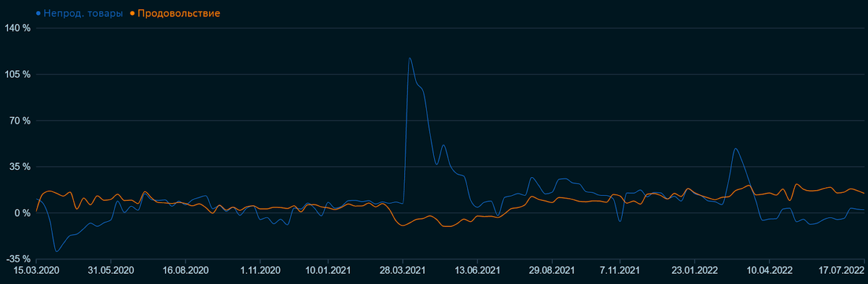Click the 28.03.2021 date label
868x284 pixels.
tap(403, 270)
